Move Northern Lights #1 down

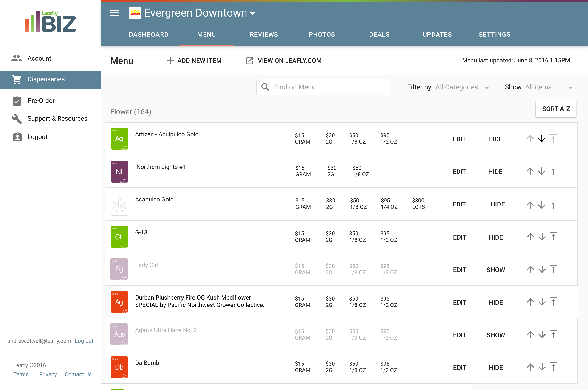[541, 171]
